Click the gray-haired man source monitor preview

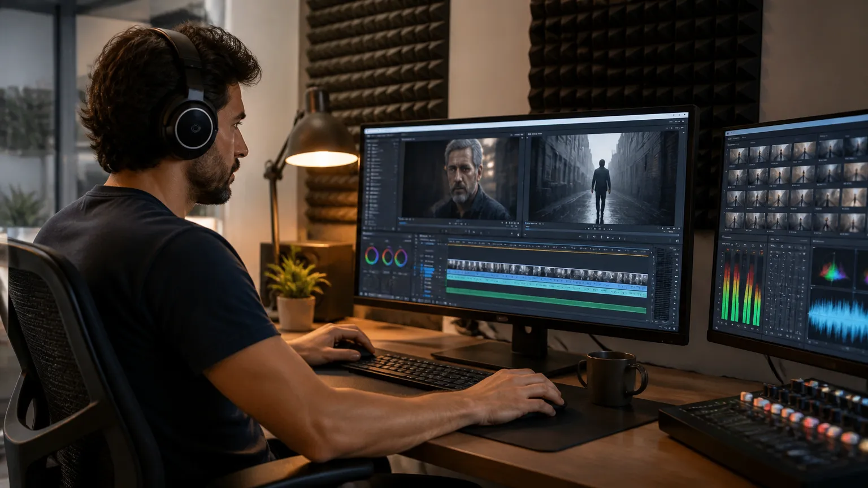pos(459,178)
